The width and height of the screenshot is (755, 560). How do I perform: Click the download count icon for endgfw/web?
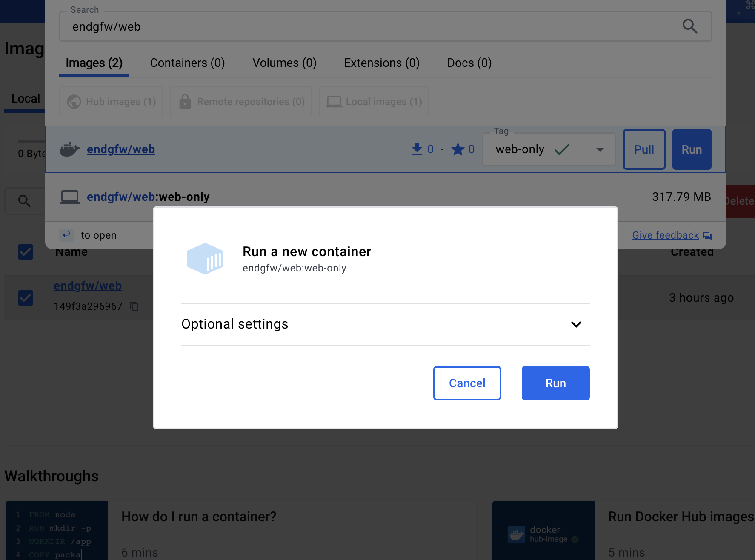coord(417,149)
